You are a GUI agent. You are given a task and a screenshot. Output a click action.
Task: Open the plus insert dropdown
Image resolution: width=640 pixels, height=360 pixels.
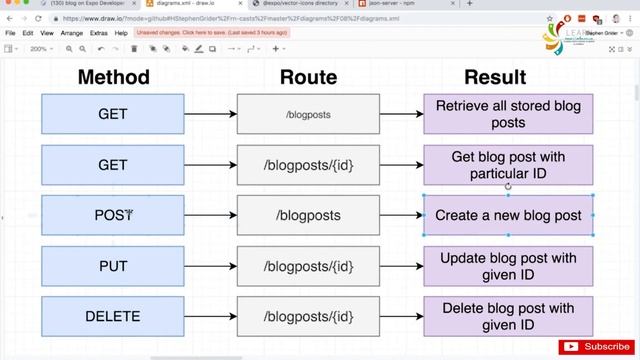(x=279, y=49)
